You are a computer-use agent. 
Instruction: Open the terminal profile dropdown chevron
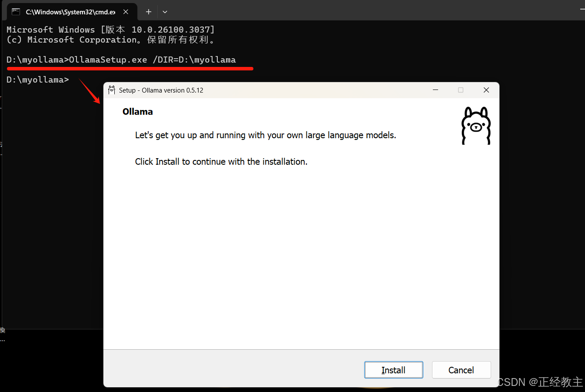click(165, 12)
